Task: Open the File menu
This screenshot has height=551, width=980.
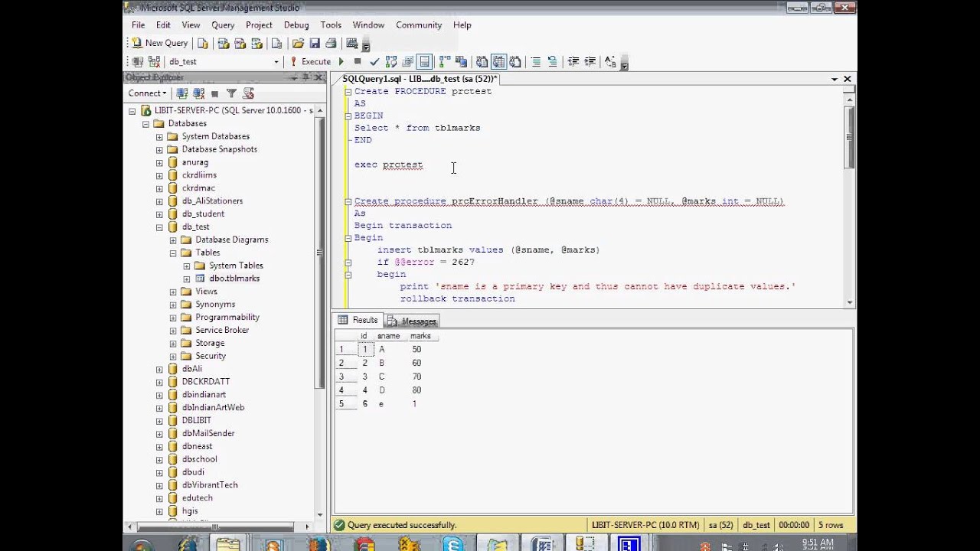Action: pyautogui.click(x=138, y=24)
